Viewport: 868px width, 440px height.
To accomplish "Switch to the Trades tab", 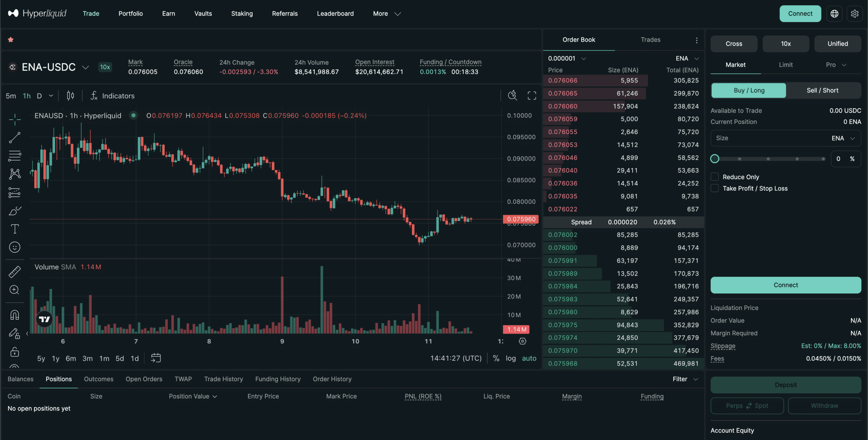I will coord(650,40).
